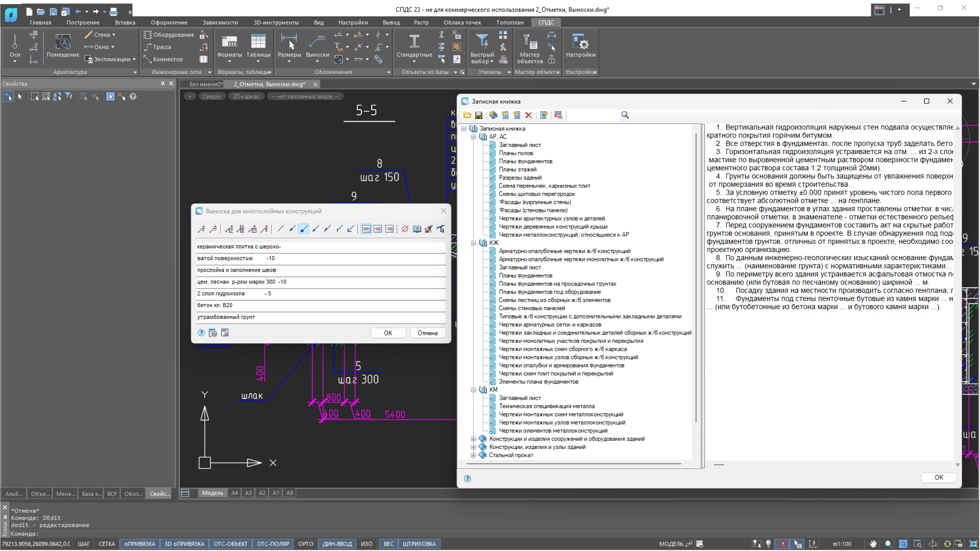This screenshot has width=980, height=551.
Task: Click the color brush icon in leader dialog
Action: coord(429,229)
